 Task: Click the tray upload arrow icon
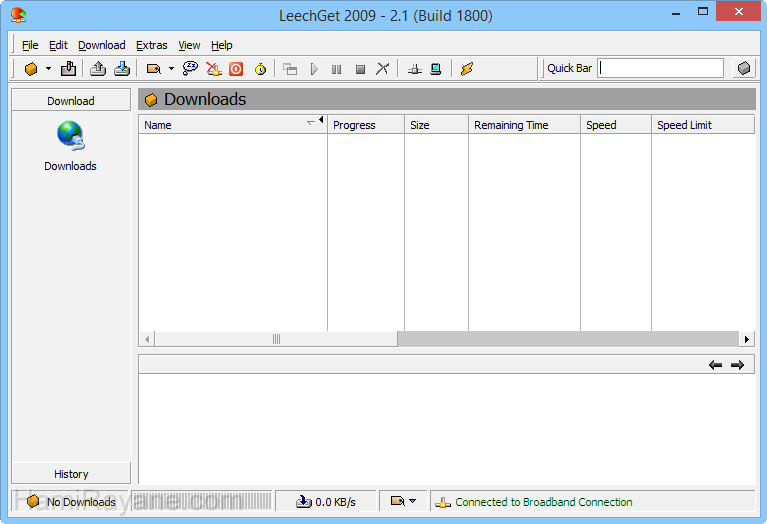pyautogui.click(x=98, y=69)
